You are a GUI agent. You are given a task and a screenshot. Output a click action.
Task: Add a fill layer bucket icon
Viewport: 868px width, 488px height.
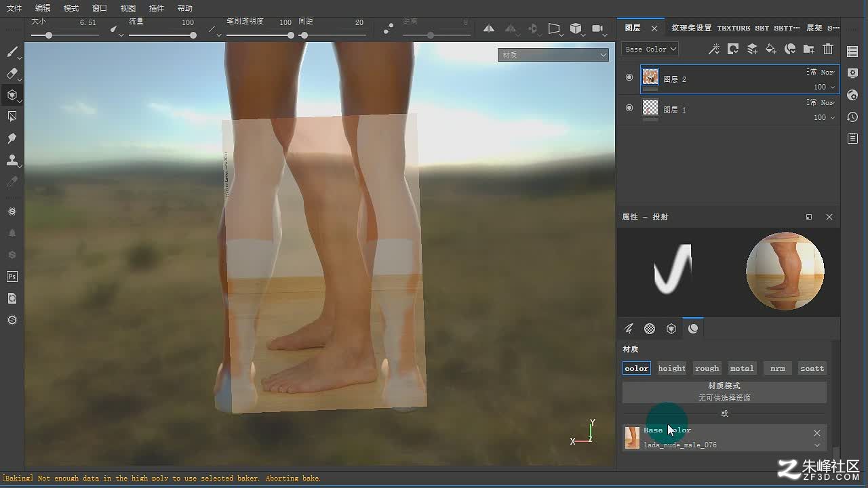coord(771,49)
